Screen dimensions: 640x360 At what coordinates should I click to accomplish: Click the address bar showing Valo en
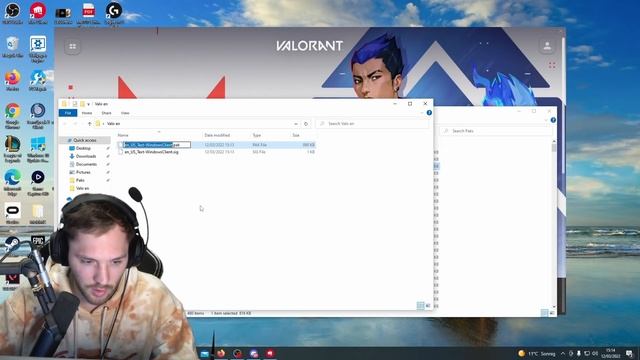point(197,124)
